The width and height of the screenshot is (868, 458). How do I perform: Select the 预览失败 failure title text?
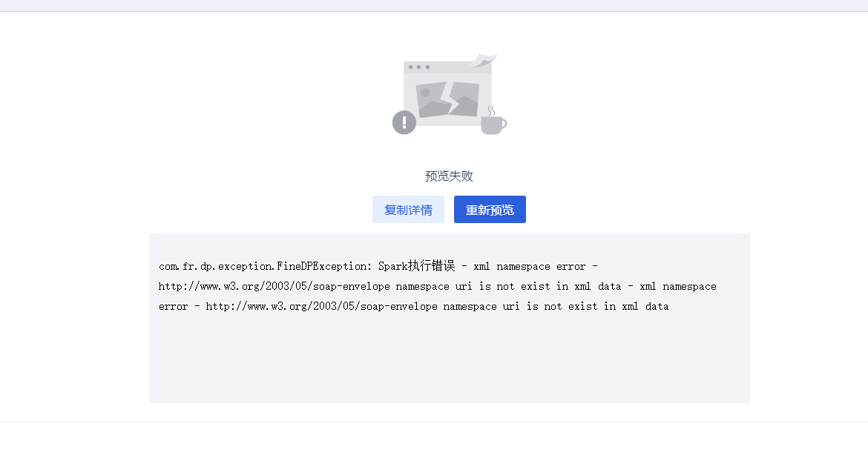tap(449, 176)
